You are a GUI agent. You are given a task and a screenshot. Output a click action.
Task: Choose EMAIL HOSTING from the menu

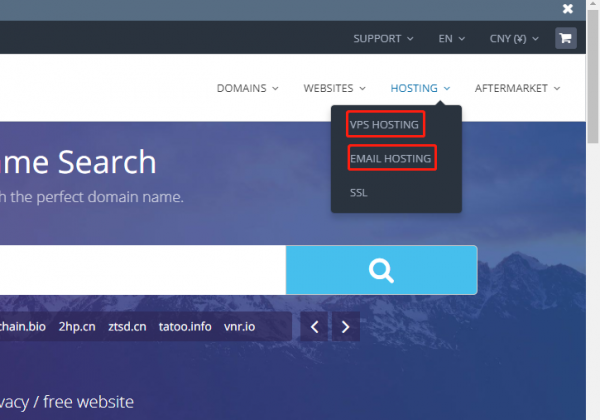(391, 158)
